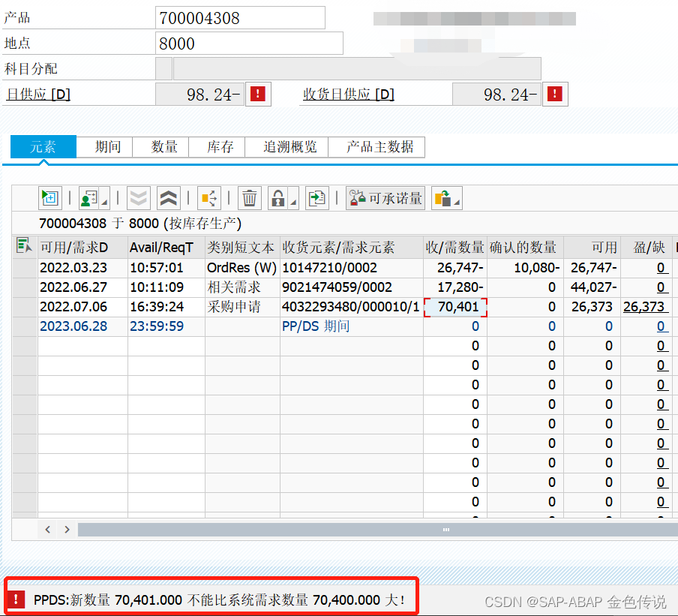Open the 日供应 [D] link

pyautogui.click(x=38, y=94)
